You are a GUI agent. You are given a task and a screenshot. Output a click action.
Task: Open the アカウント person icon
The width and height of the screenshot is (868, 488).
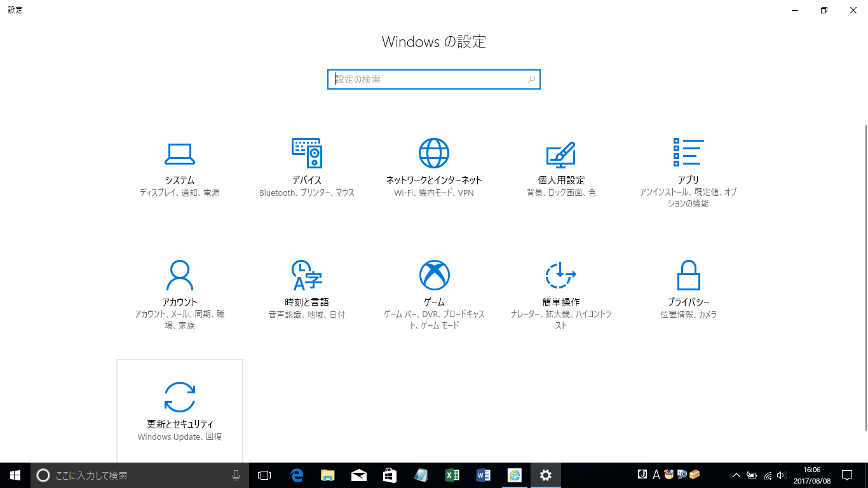[180, 275]
